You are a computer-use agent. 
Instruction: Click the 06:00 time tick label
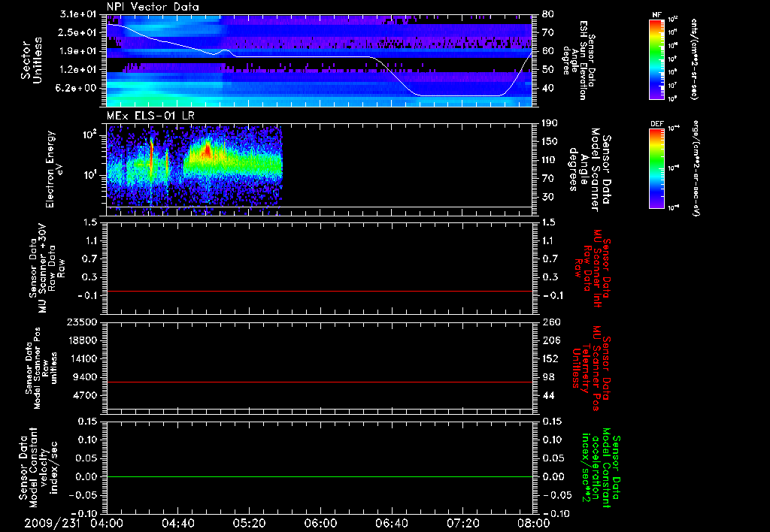click(320, 524)
